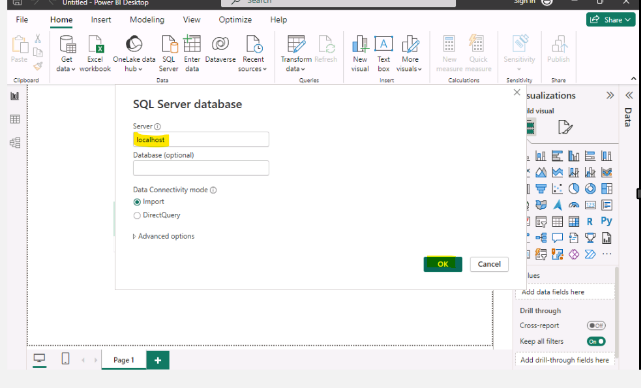Select the Python visual
This screenshot has height=388, width=641.
(x=607, y=221)
